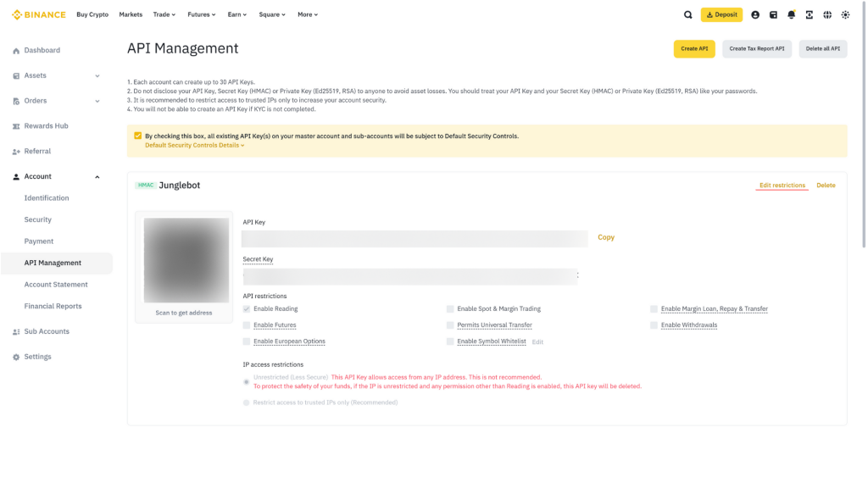Open the Futures dropdown menu
Screen dimensions: 868x488
tap(202, 15)
